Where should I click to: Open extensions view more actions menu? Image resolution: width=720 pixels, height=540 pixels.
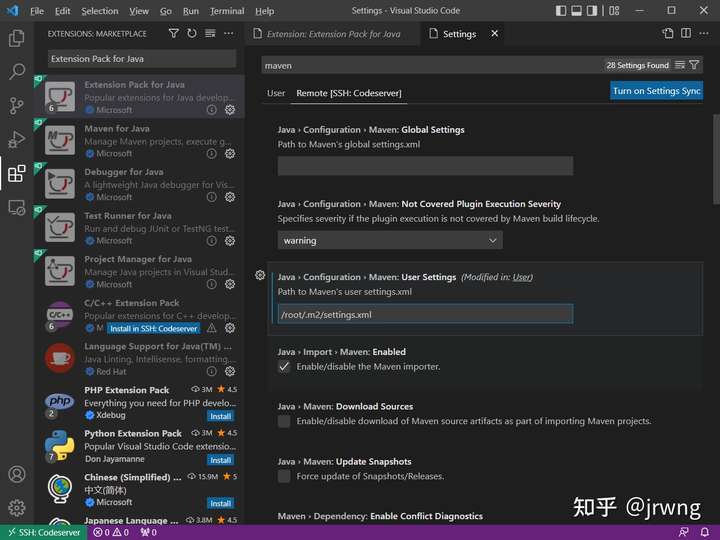[x=228, y=34]
